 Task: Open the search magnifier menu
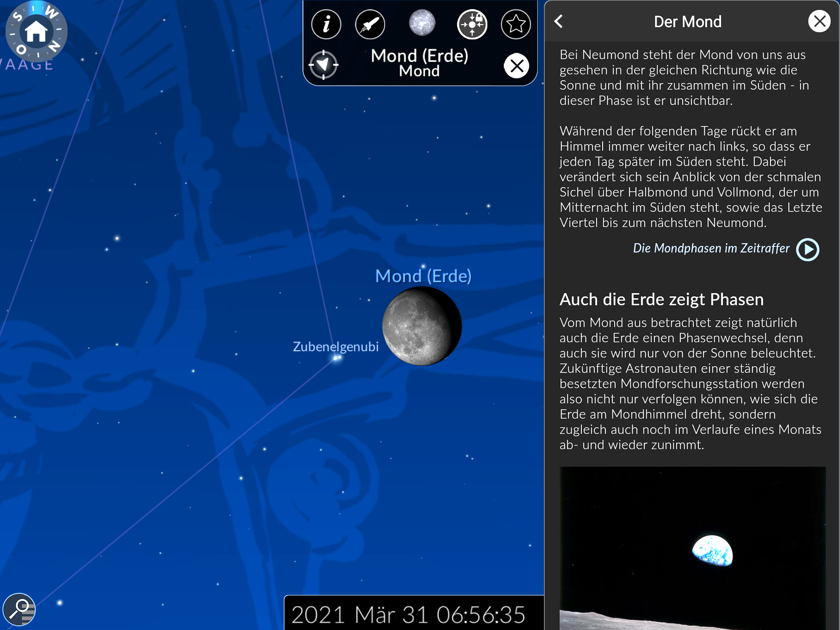(19, 609)
